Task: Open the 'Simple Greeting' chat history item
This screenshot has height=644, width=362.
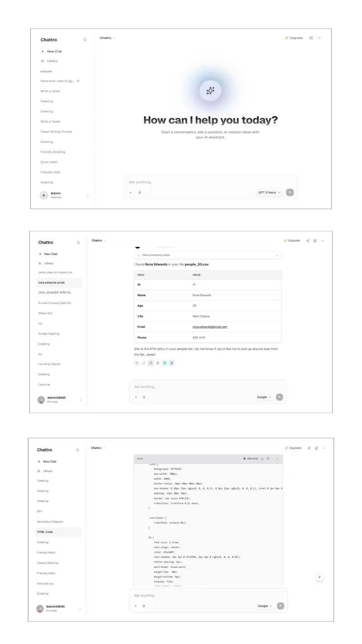Action: coord(49,334)
